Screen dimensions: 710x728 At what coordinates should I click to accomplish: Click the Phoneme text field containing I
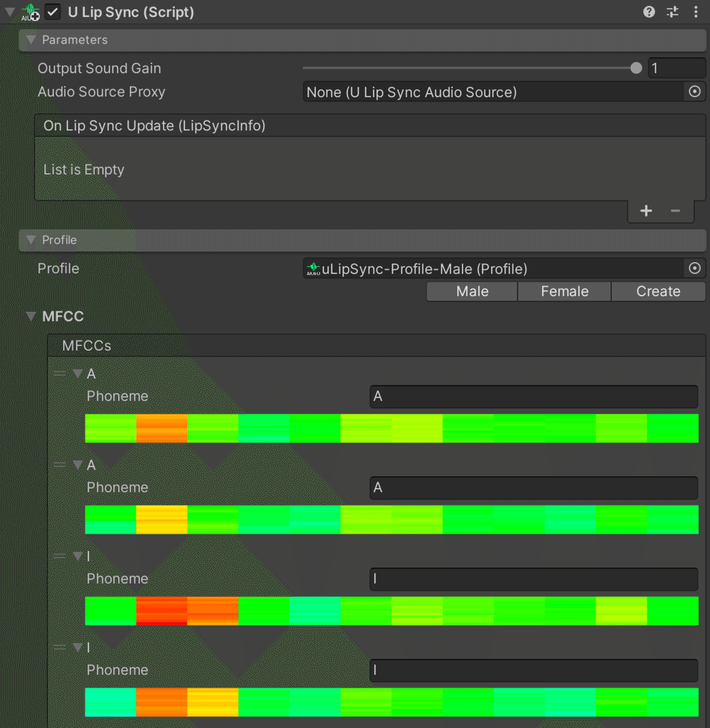[533, 579]
